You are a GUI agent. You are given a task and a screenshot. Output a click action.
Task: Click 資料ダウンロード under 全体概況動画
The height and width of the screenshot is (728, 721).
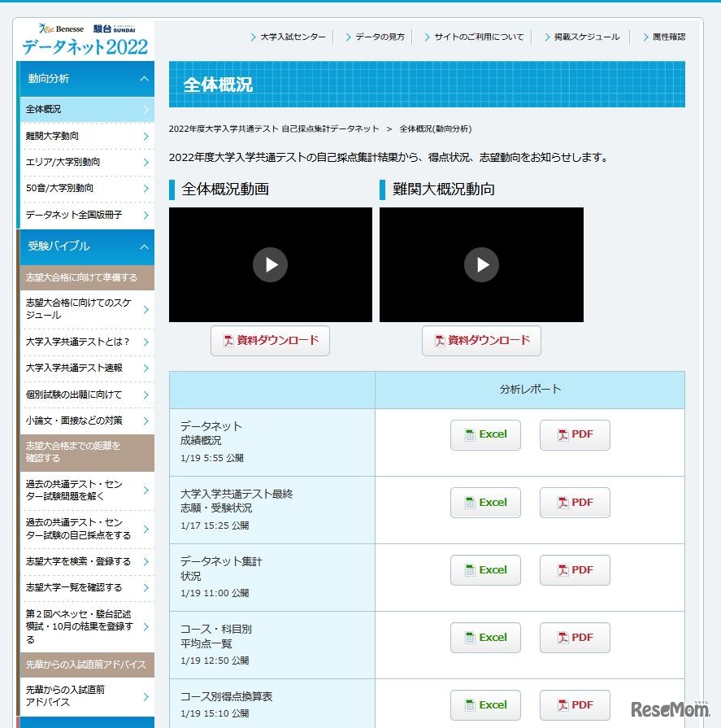(270, 341)
